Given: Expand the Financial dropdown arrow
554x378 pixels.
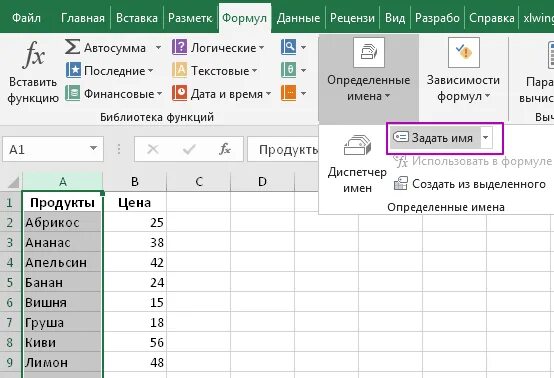Looking at the screenshot, I should (159, 94).
